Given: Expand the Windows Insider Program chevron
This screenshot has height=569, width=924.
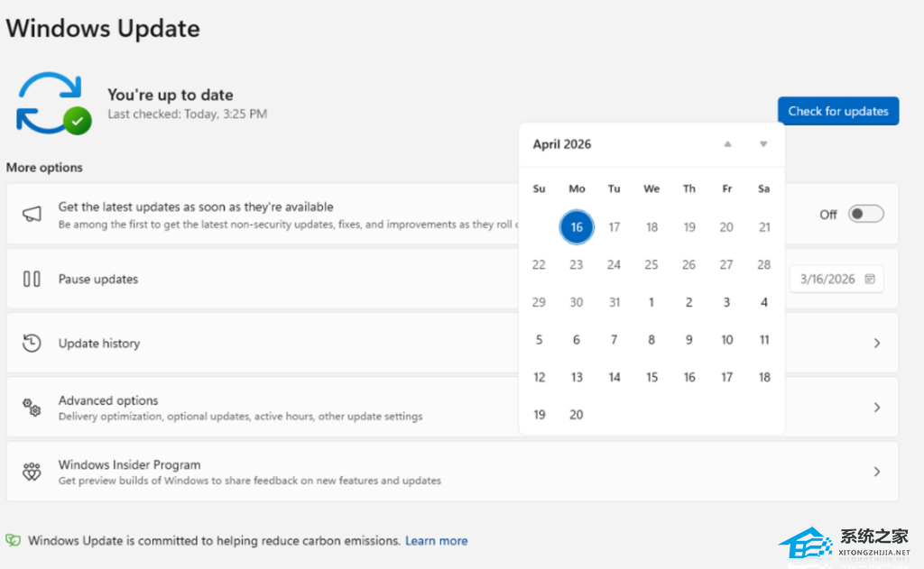Looking at the screenshot, I should tap(877, 472).
